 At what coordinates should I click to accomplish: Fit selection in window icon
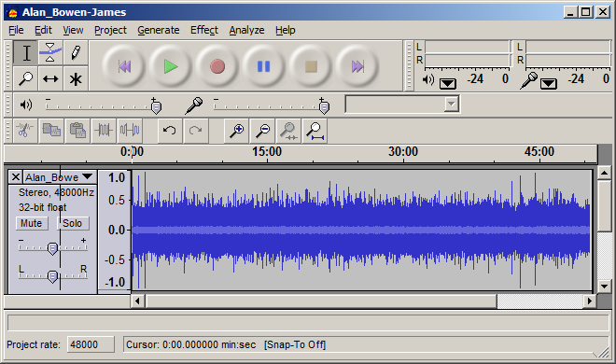288,131
